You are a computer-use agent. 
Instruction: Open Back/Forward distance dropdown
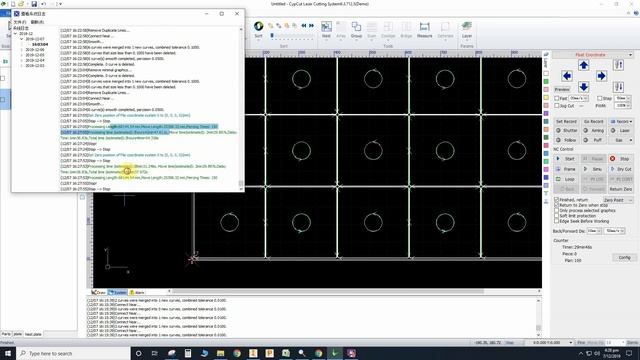[594, 231]
